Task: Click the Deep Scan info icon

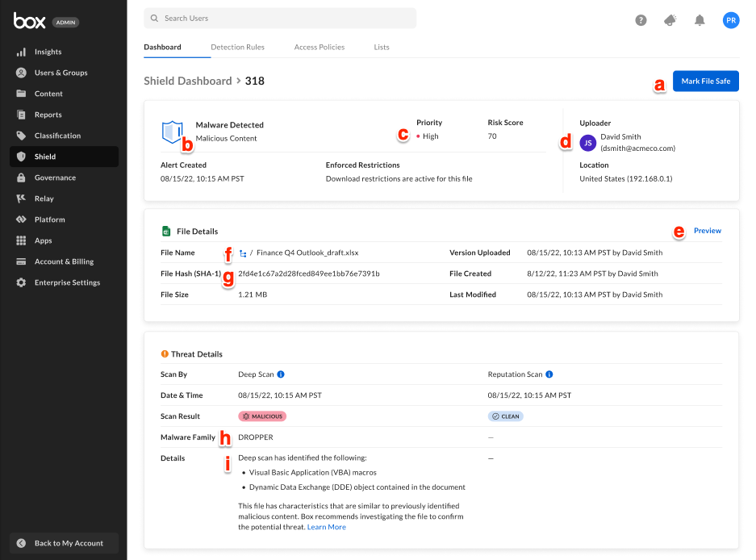Action: click(x=281, y=374)
